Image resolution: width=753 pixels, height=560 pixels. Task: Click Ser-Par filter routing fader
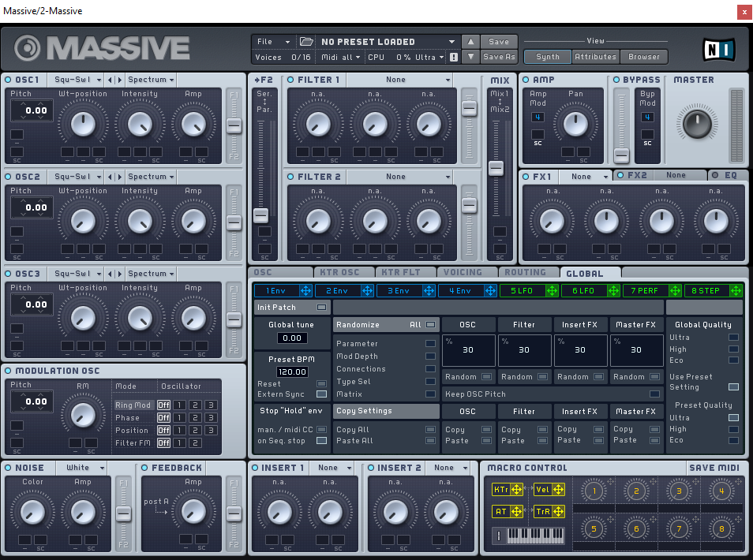click(260, 215)
